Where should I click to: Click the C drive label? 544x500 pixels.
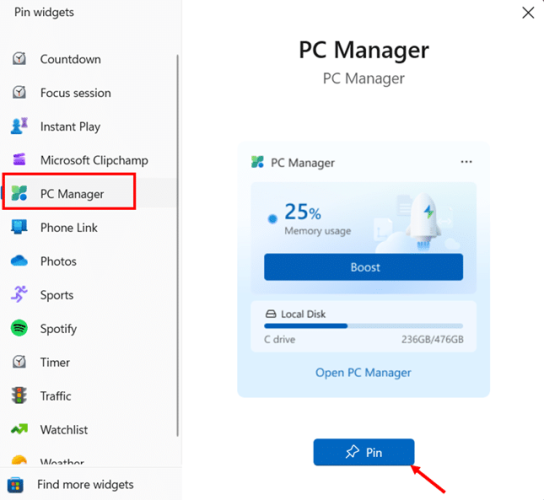(280, 339)
